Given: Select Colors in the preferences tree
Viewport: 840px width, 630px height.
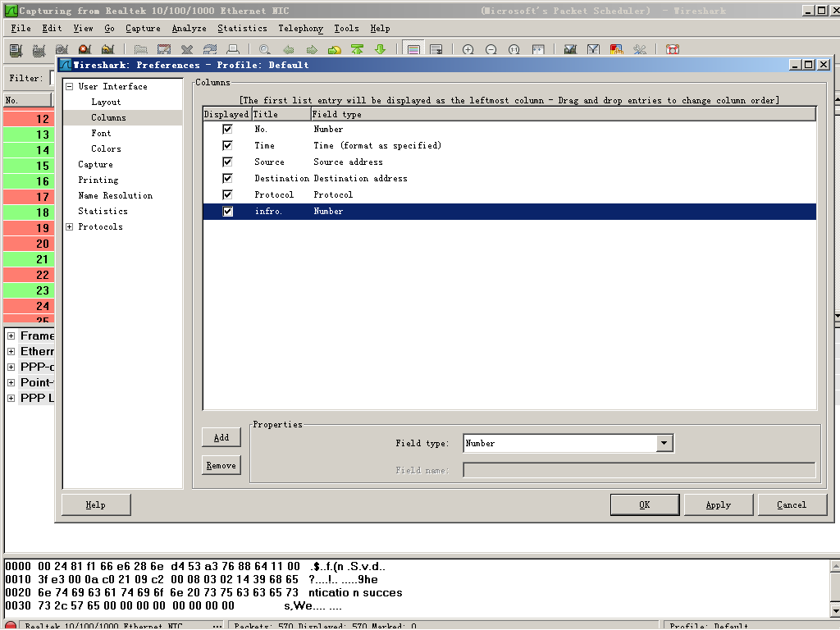Looking at the screenshot, I should coord(106,148).
